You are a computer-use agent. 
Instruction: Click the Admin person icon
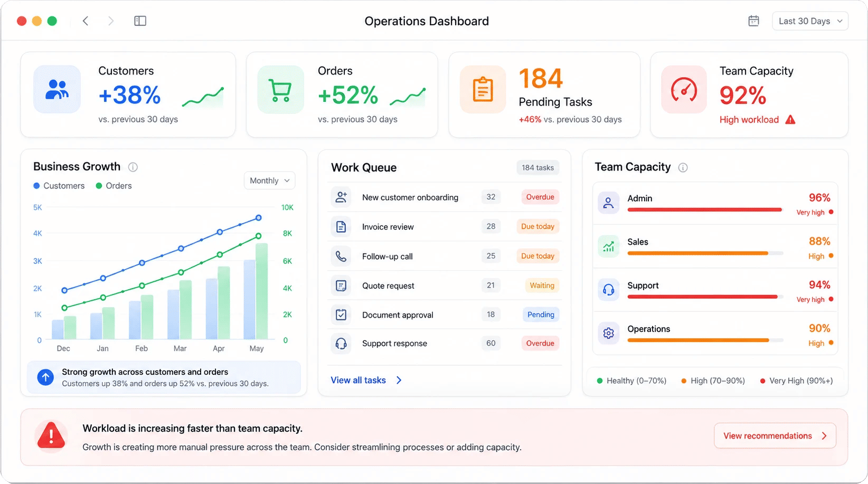click(x=608, y=203)
